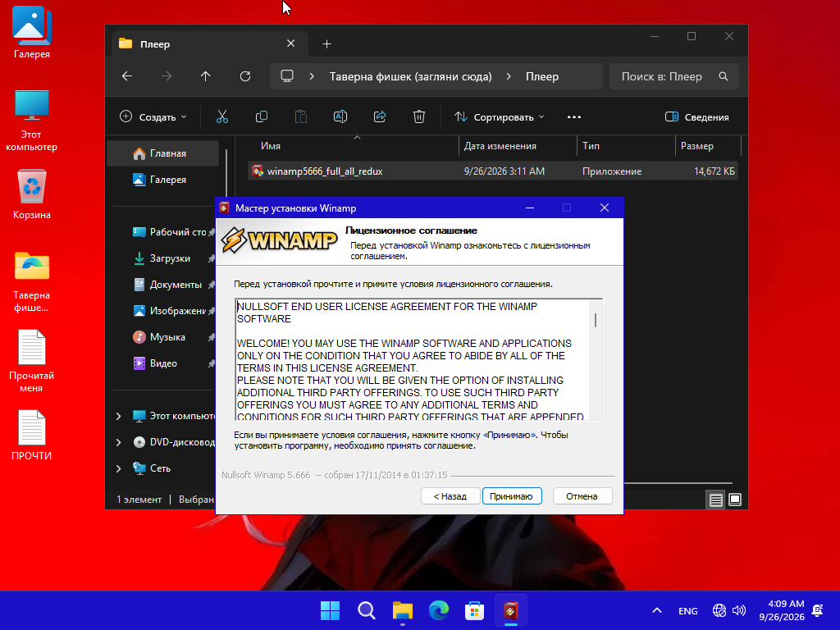Open the Сортировать dropdown

pos(500,116)
